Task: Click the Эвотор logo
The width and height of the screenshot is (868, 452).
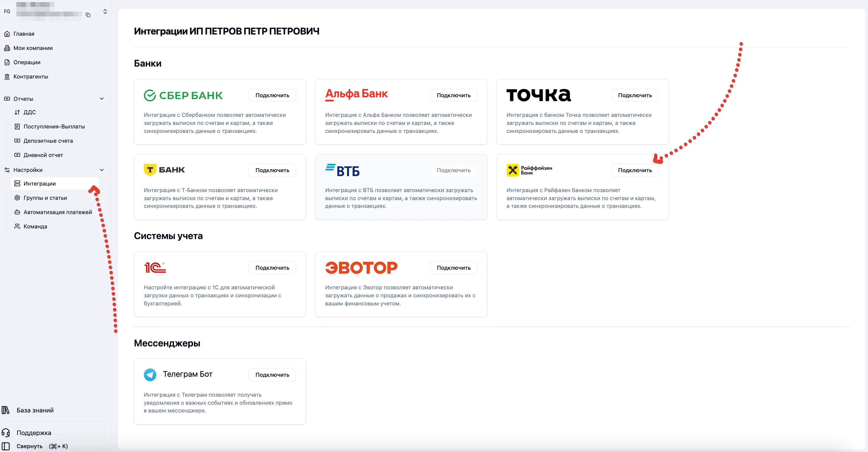Action: point(361,268)
